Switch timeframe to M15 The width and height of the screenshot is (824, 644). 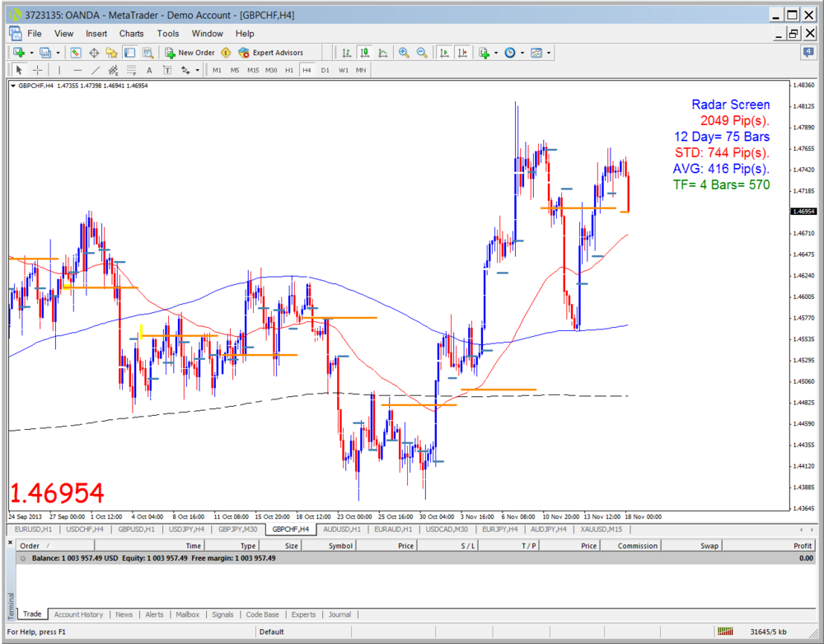pos(253,70)
